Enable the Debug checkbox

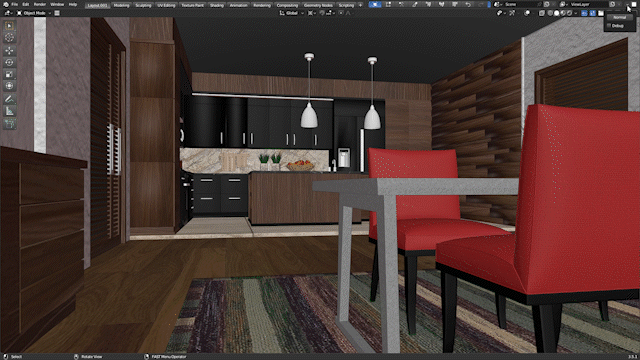pyautogui.click(x=609, y=26)
